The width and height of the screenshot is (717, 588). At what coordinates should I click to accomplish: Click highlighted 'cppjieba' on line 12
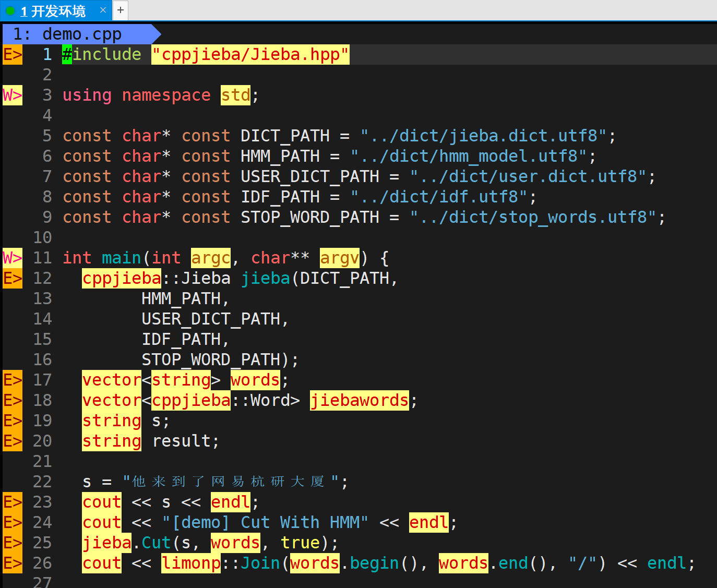click(122, 278)
